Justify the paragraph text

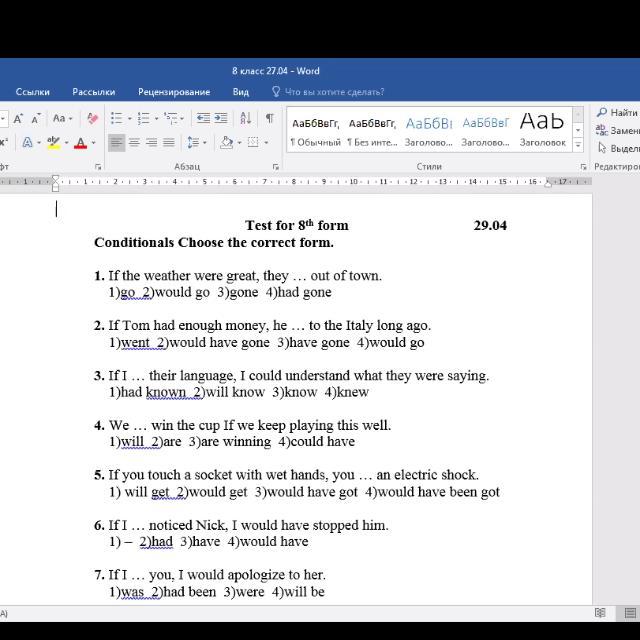168,143
